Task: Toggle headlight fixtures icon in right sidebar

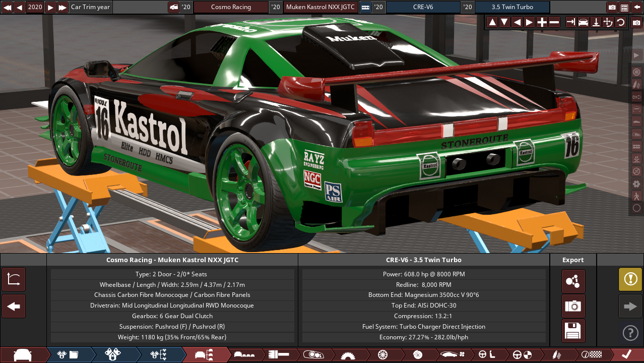Action: click(636, 134)
